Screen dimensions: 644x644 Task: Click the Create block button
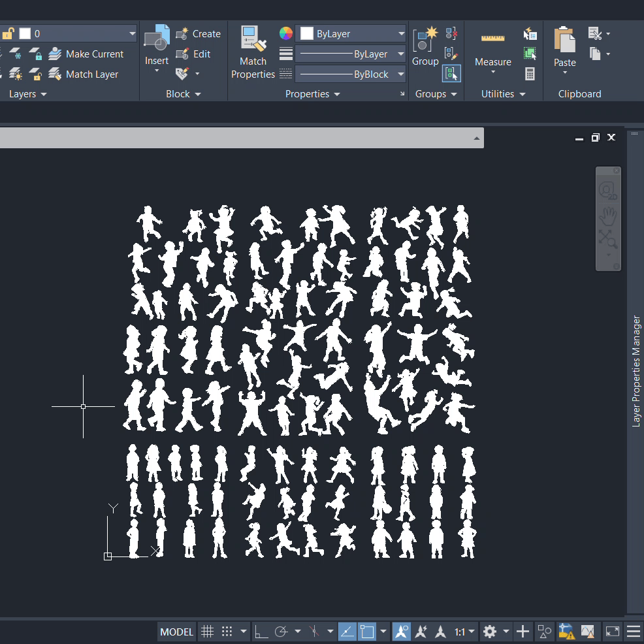point(199,34)
